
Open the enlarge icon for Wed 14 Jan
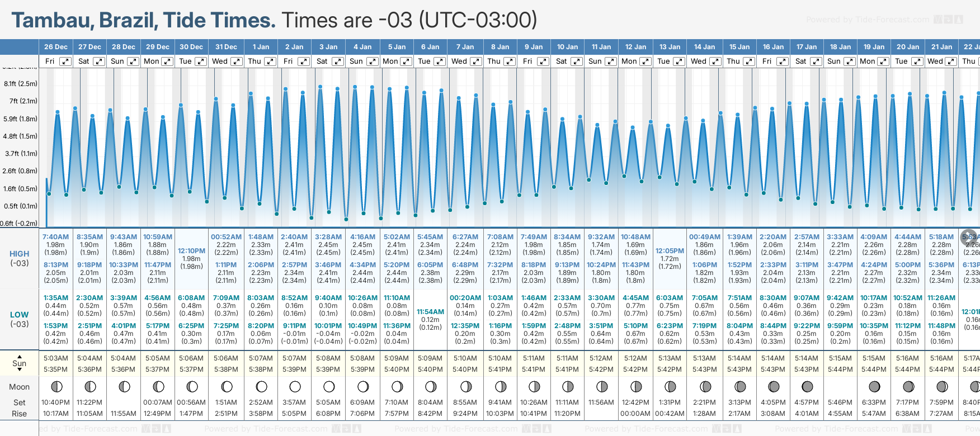click(715, 61)
